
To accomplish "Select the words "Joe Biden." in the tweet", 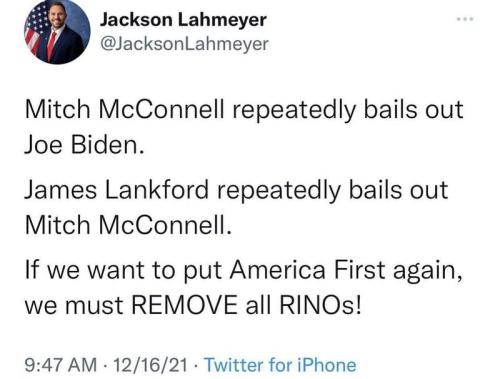I will tap(85, 145).
